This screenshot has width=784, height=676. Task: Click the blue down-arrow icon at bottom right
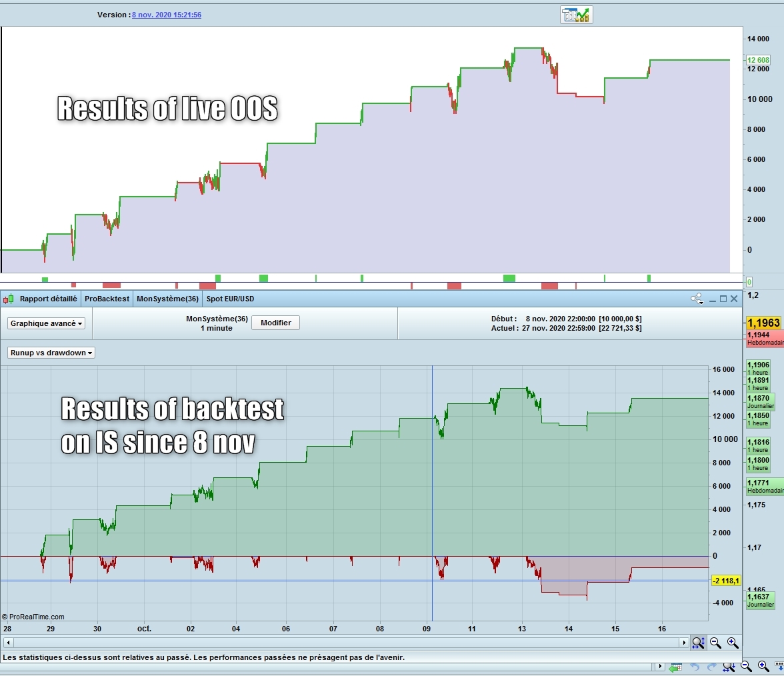click(x=779, y=667)
